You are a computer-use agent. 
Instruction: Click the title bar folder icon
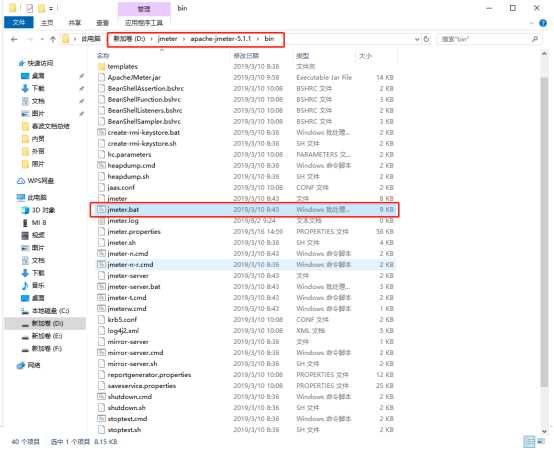pos(13,8)
